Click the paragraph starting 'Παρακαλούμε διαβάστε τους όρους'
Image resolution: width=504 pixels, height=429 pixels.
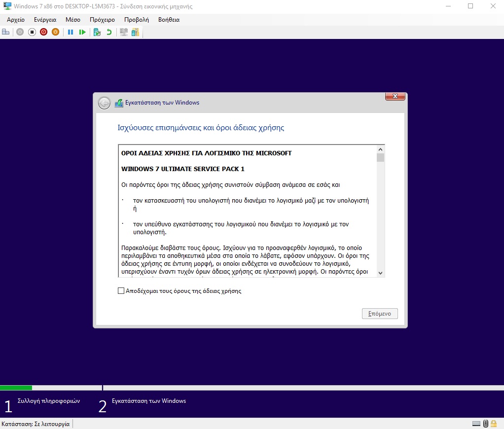245,260
